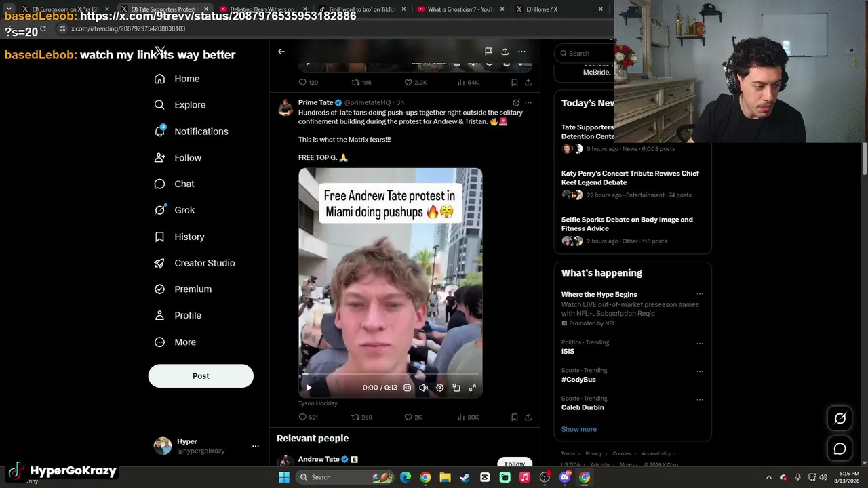868x488 pixels.
Task: Mute the video sound
Action: [423, 388]
